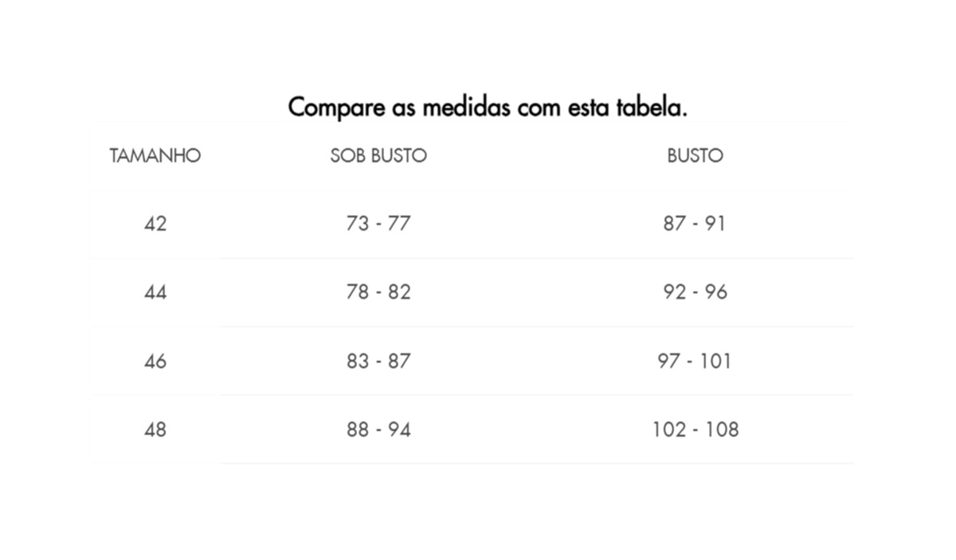
Task: Select size 44 in the table
Action: click(x=155, y=292)
